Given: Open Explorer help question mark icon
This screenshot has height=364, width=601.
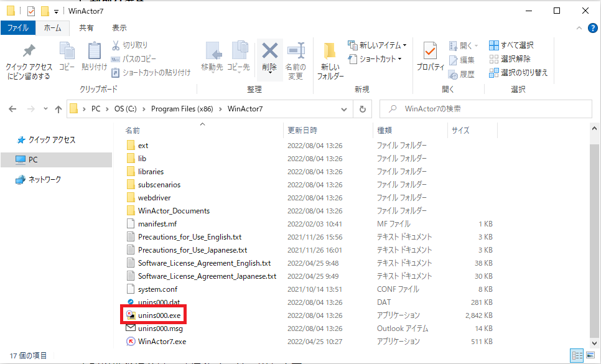Looking at the screenshot, I should tap(592, 28).
